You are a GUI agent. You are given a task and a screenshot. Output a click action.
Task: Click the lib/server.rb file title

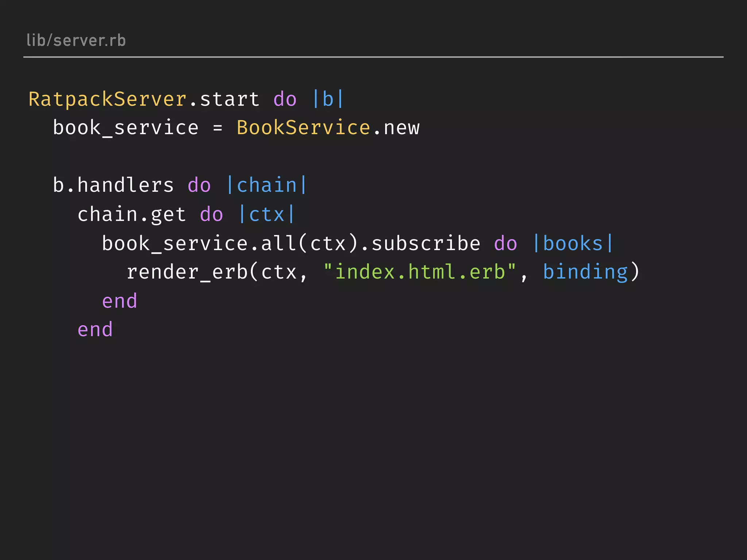coord(76,40)
